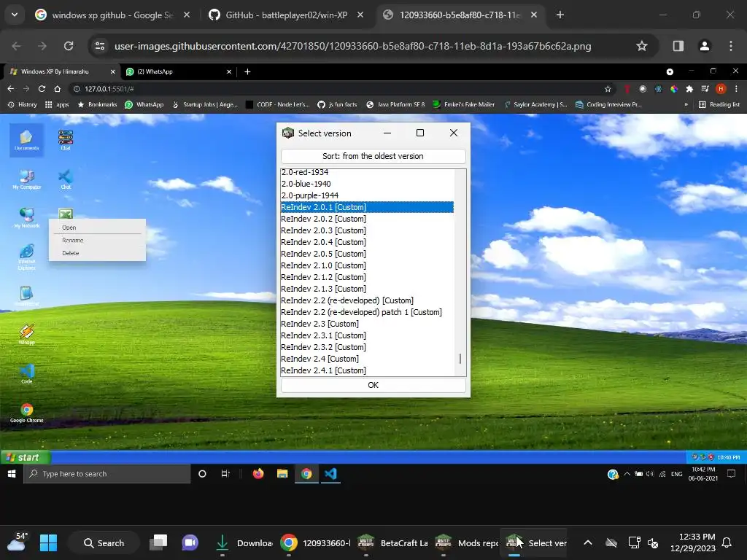Open a new Chrome tab with plus button
The image size is (747, 560).
pos(560,15)
